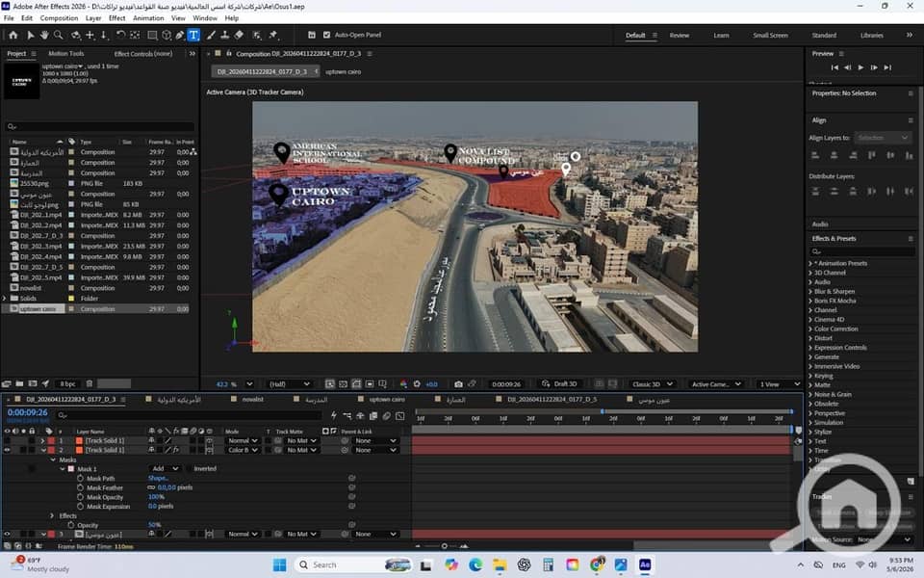Switch to the Review workspace

point(680,36)
